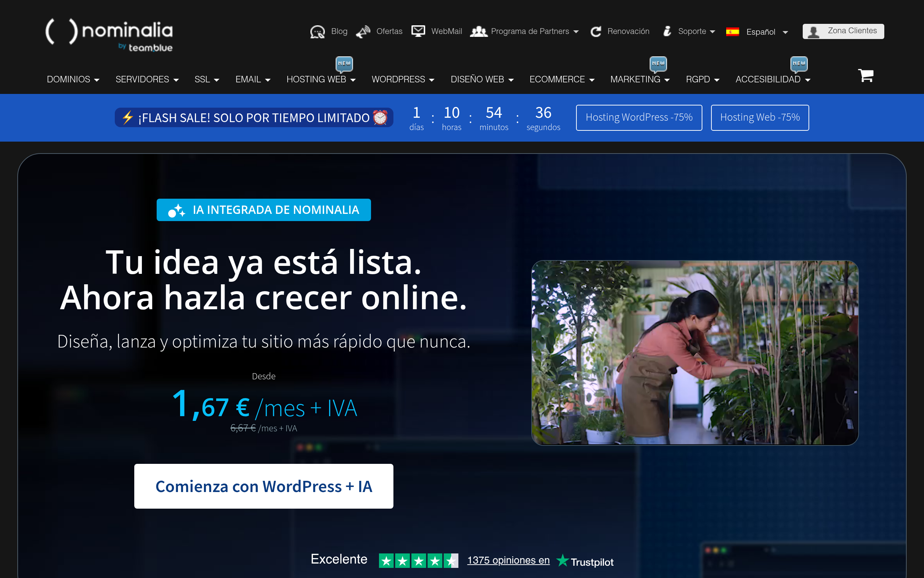Open the Marketing menu

pos(640,79)
